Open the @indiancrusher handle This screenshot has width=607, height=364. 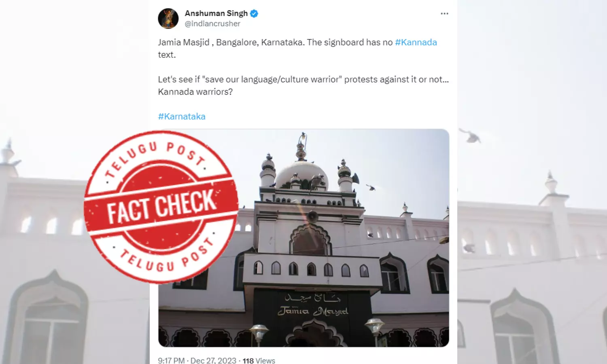[x=212, y=24]
